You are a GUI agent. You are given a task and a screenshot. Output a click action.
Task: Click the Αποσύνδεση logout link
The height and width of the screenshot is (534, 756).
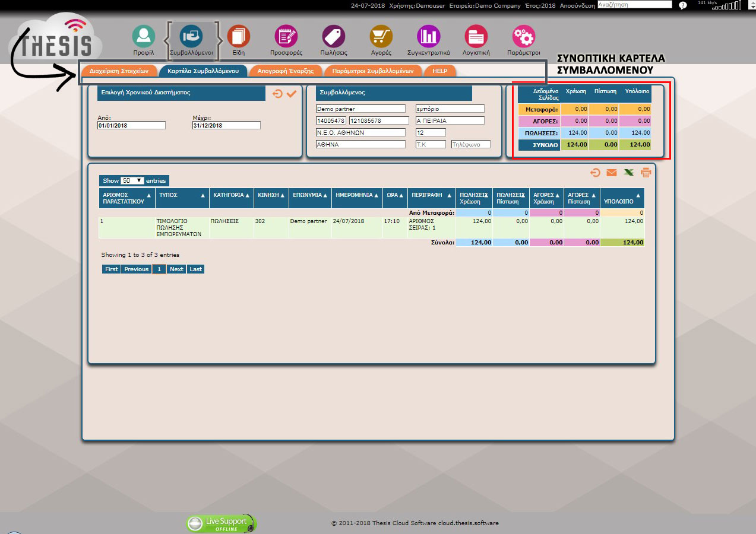pos(577,5)
